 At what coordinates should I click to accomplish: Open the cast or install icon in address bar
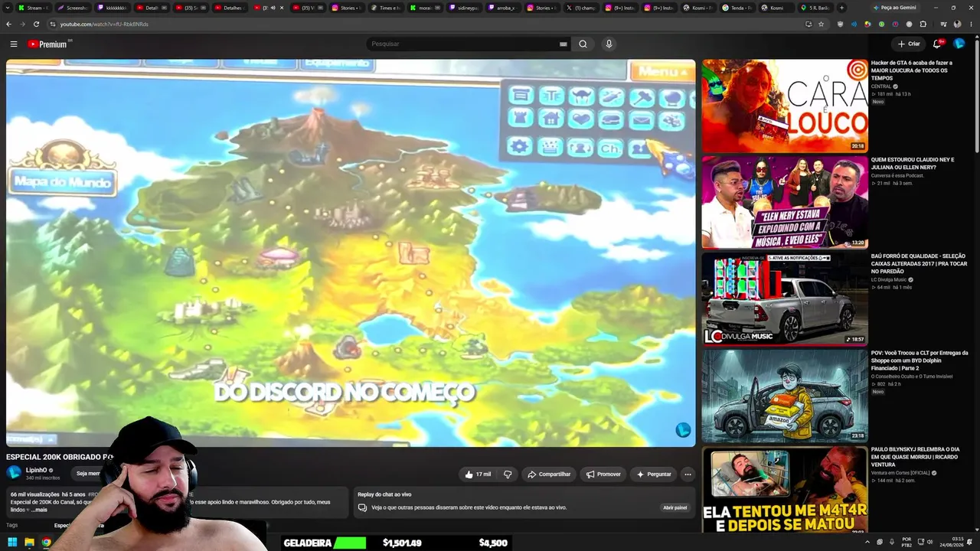tap(808, 24)
